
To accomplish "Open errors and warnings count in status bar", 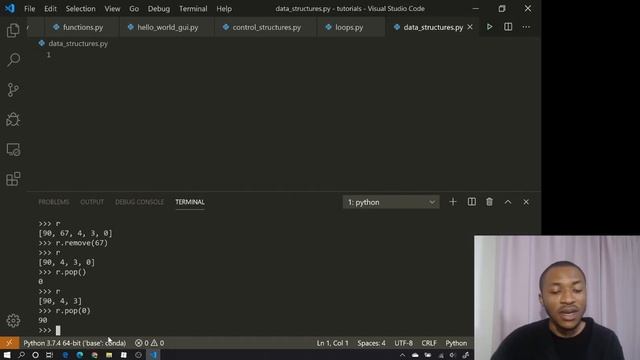I will [x=149, y=343].
